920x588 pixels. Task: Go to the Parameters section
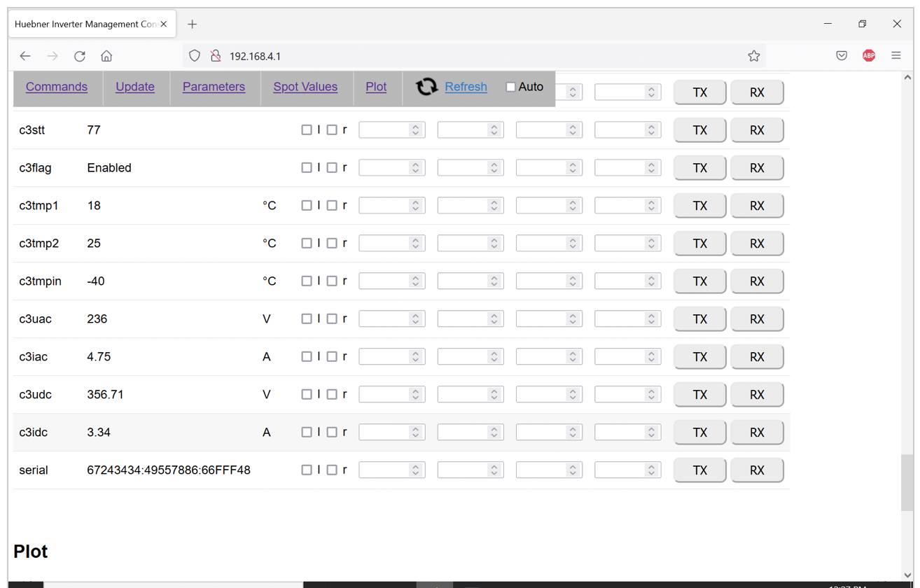pyautogui.click(x=214, y=87)
